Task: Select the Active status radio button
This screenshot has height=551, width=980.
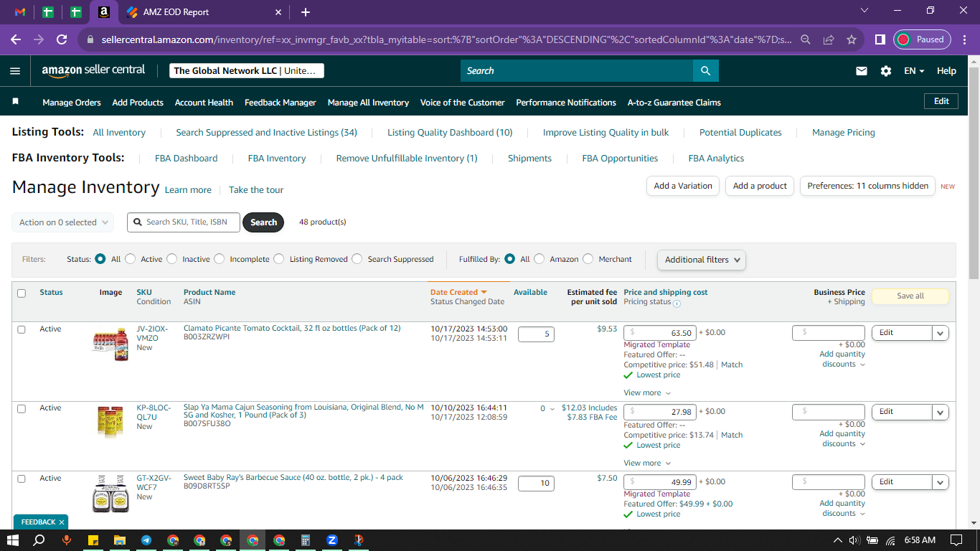Action: [131, 259]
